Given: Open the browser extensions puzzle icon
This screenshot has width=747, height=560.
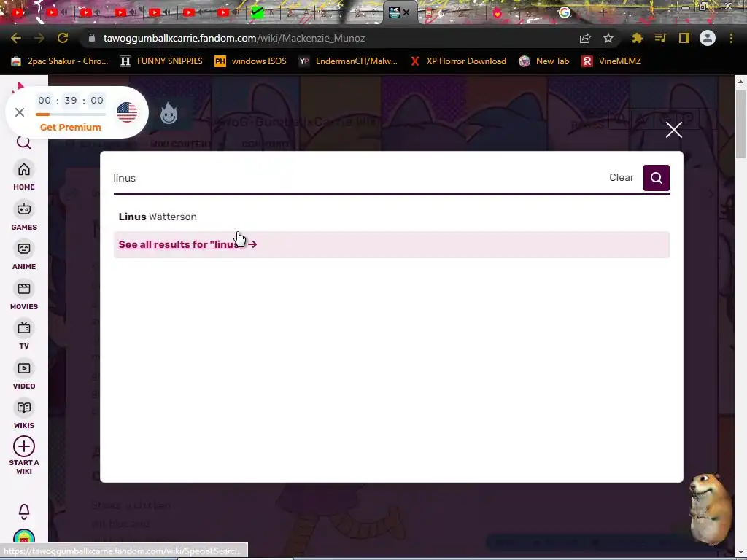Looking at the screenshot, I should click(637, 38).
